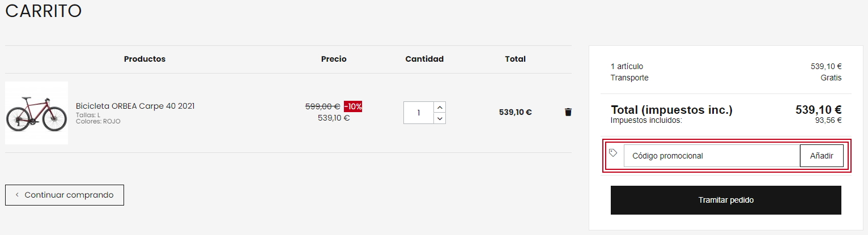Click the red -10% discount badge

point(353,106)
